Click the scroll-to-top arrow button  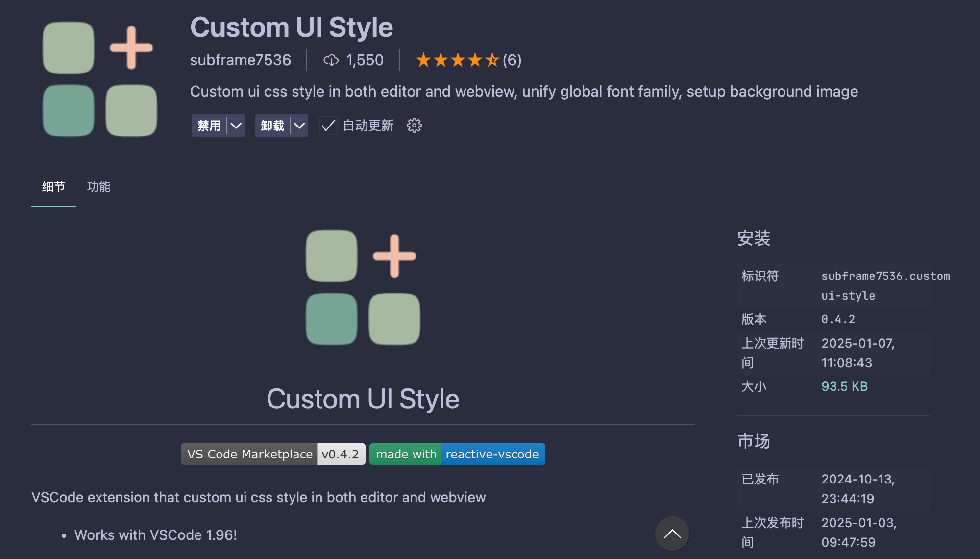672,534
